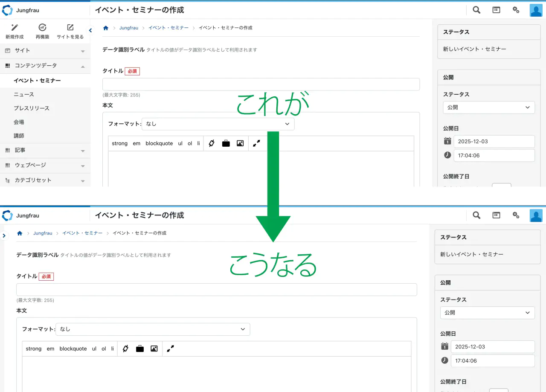Click the Jungfrau breadcrumb link in the lower view

tap(43, 233)
